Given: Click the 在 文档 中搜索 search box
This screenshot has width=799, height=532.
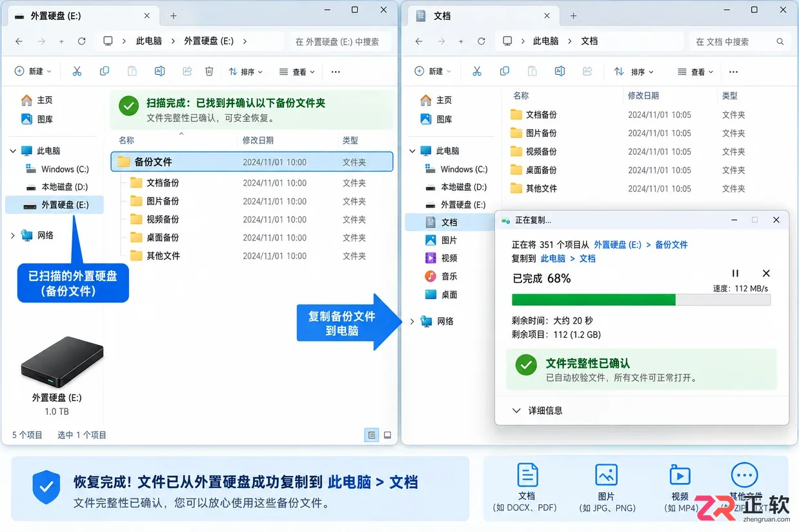Looking at the screenshot, I should pyautogui.click(x=740, y=42).
